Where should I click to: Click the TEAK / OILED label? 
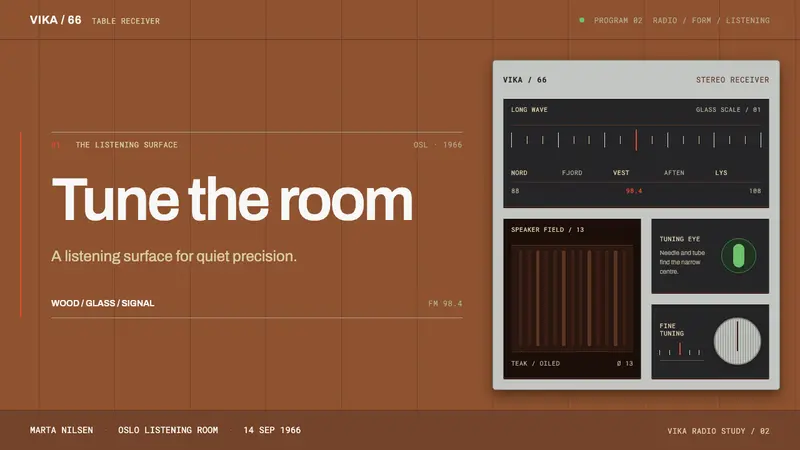(535, 364)
